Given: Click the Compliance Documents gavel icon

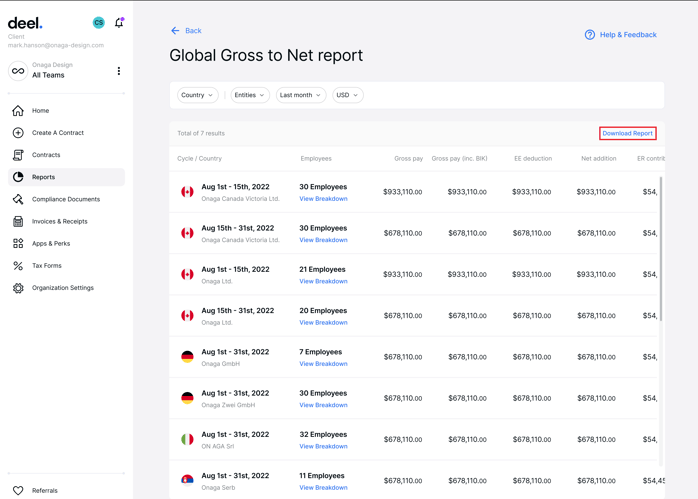Looking at the screenshot, I should pyautogui.click(x=18, y=199).
